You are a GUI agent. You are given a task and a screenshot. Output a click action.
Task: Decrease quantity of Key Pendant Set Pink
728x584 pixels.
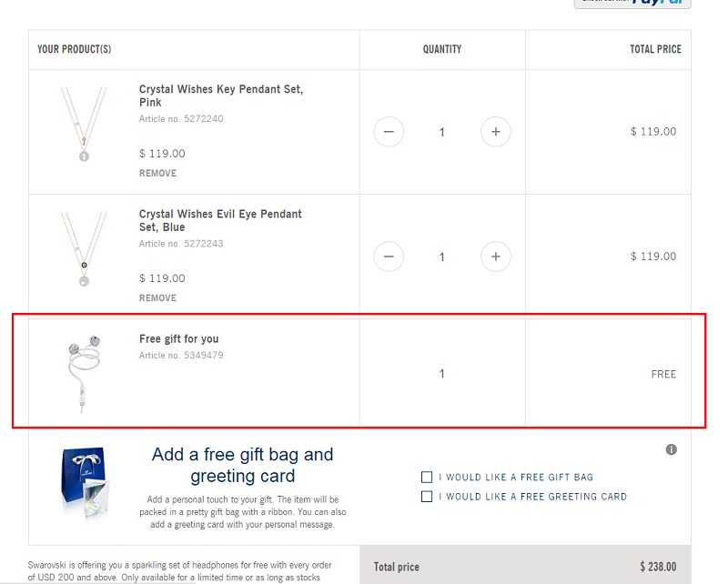389,132
